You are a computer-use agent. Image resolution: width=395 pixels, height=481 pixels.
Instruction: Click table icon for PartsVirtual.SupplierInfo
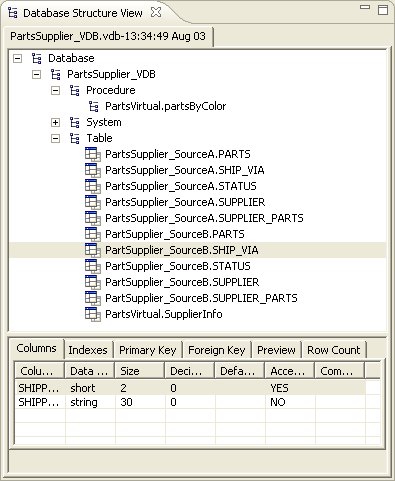93,314
